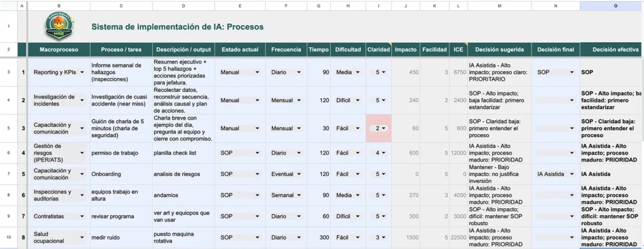Click the planilla check list cell
The image size is (644, 249).
[183, 153]
